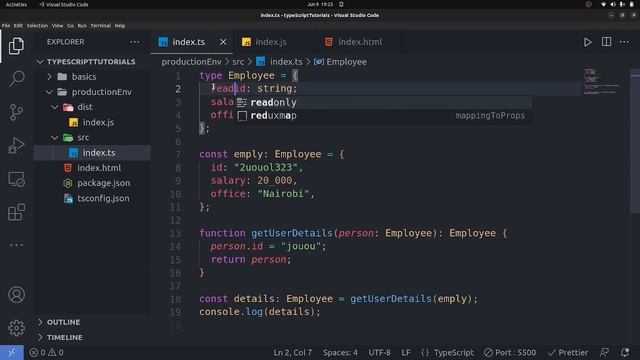Open the View menu
Viewport: 640px width, 360px height.
pyautogui.click(x=57, y=26)
